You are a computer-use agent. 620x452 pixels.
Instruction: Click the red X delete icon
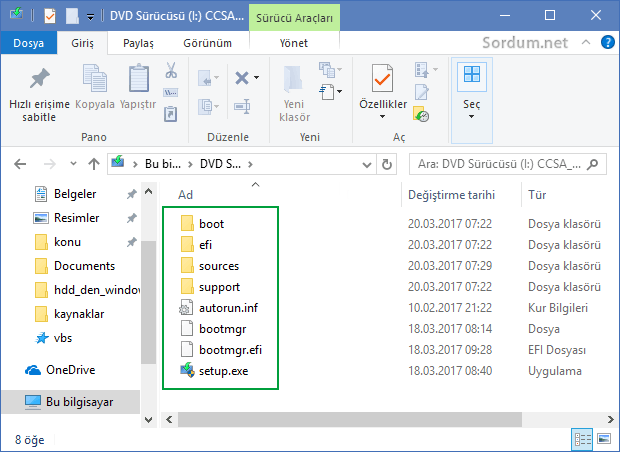point(242,78)
